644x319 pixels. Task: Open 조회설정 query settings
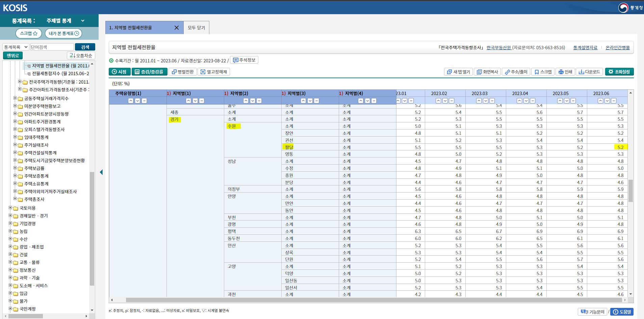tap(619, 71)
